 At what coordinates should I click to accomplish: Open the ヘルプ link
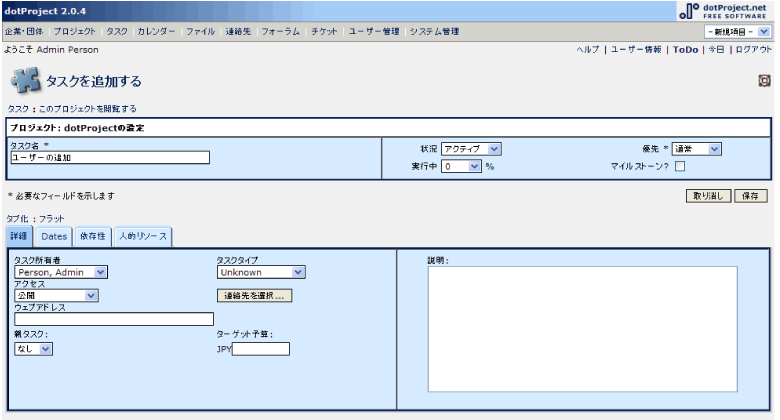[x=587, y=49]
